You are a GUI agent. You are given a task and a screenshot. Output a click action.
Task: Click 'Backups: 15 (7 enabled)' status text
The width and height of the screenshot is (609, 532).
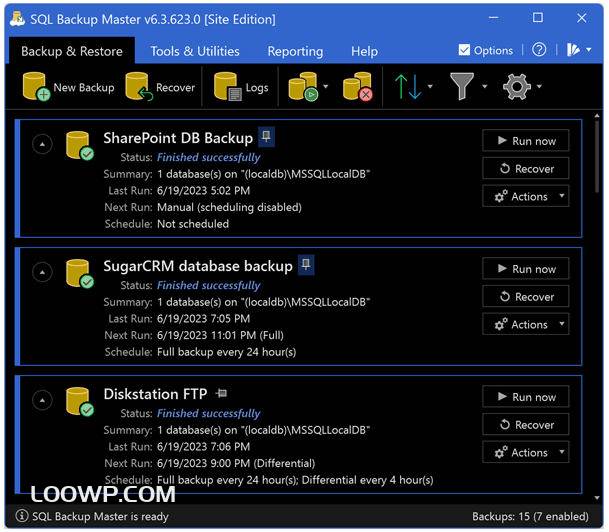point(530,516)
